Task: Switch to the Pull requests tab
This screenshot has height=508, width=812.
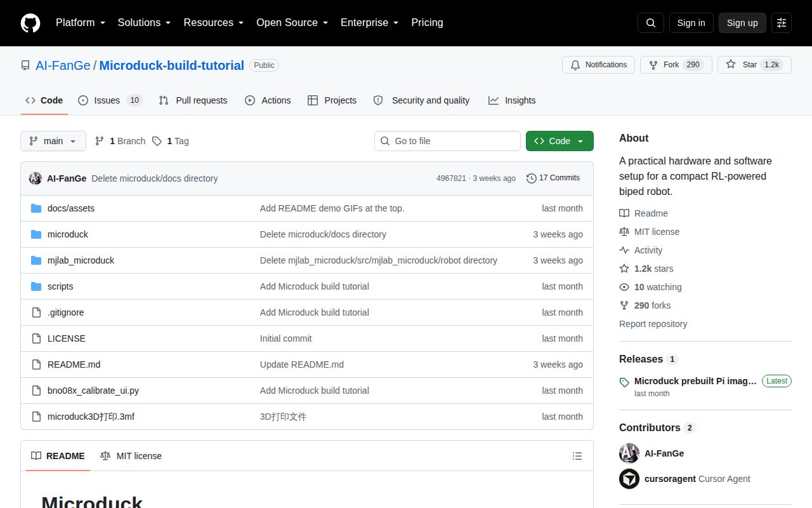Action: tap(193, 100)
